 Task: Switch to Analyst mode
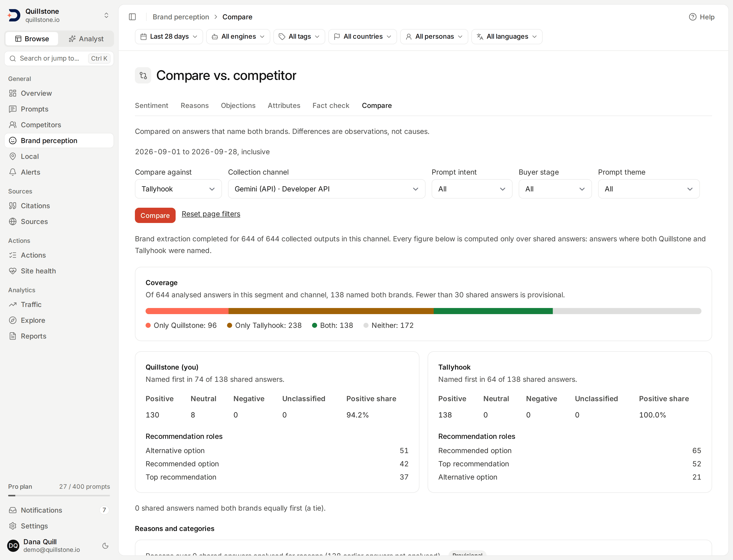[86, 39]
